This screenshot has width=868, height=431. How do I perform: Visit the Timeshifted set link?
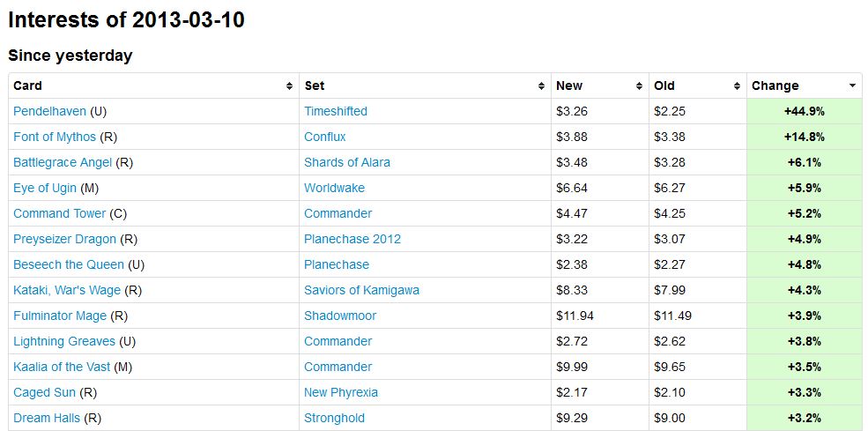tap(336, 111)
